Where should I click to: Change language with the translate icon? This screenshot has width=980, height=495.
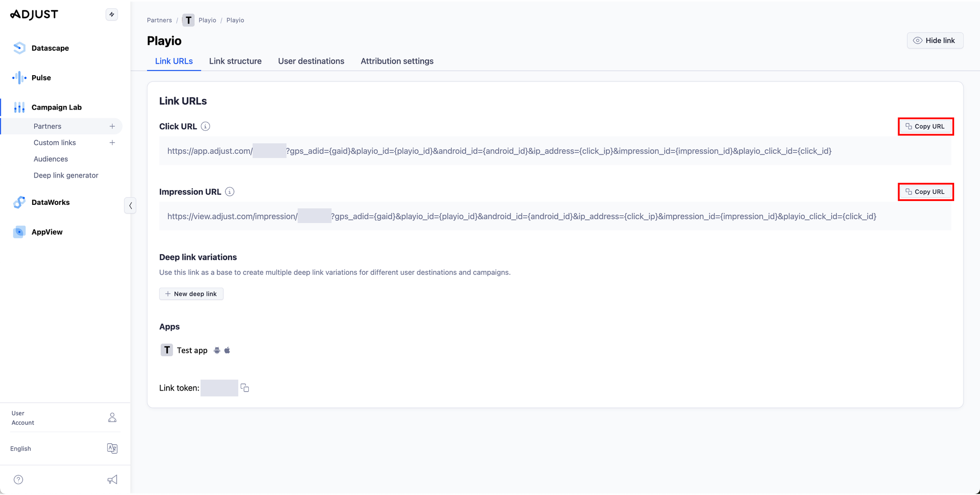[x=112, y=449]
